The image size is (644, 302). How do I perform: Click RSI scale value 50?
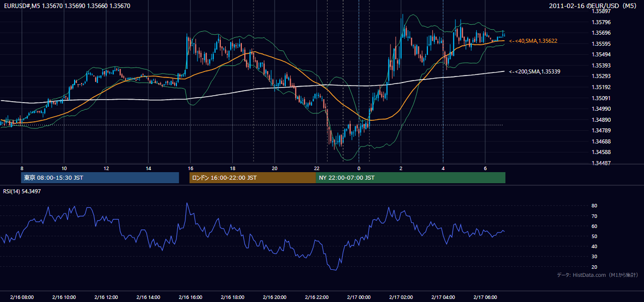coord(595,236)
